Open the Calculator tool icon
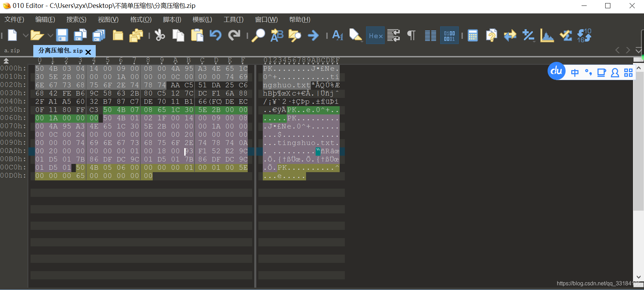The width and height of the screenshot is (644, 290). point(473,35)
